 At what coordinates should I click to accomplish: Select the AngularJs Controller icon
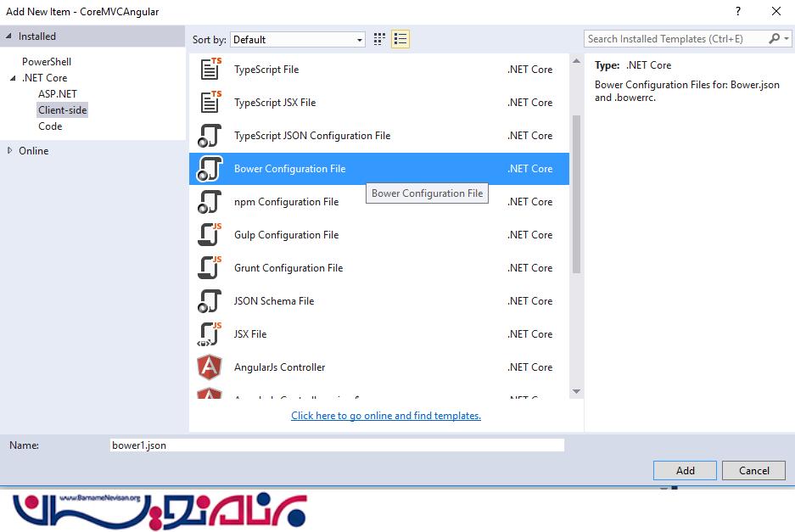210,367
